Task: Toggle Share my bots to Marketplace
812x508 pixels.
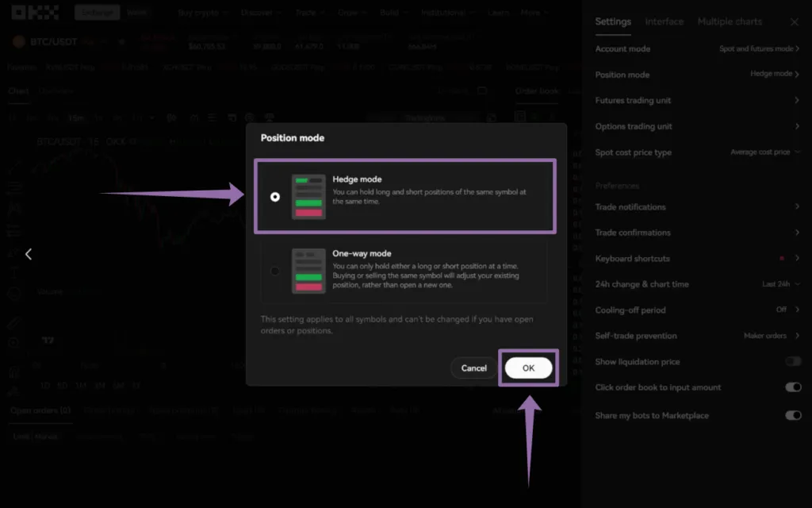Action: (x=793, y=415)
